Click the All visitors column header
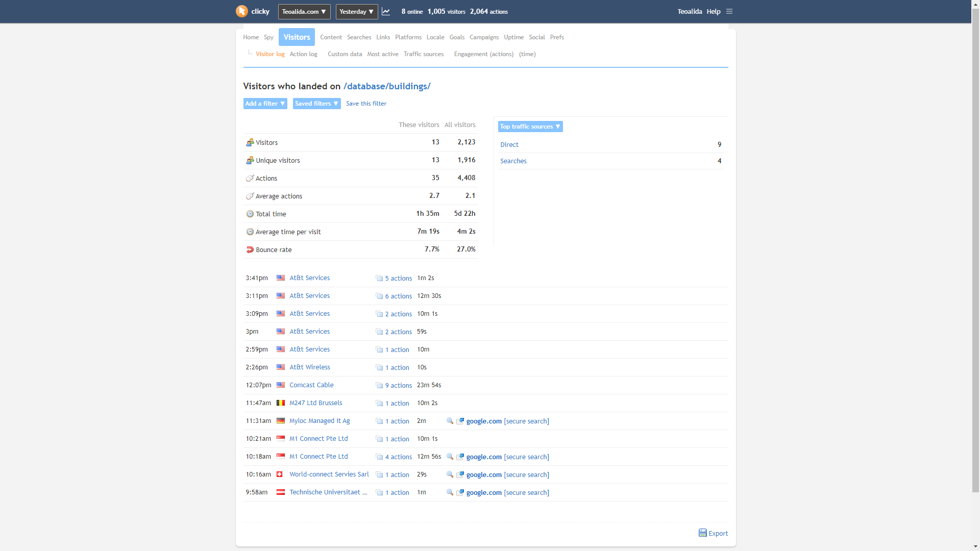Viewport: 980px width, 551px height. point(459,125)
